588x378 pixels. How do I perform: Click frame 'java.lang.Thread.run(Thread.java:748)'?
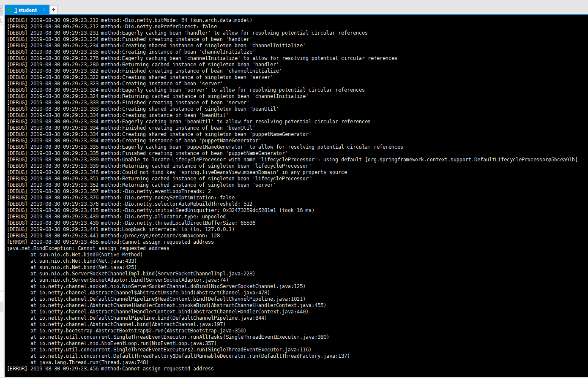pyautogui.click(x=90, y=362)
